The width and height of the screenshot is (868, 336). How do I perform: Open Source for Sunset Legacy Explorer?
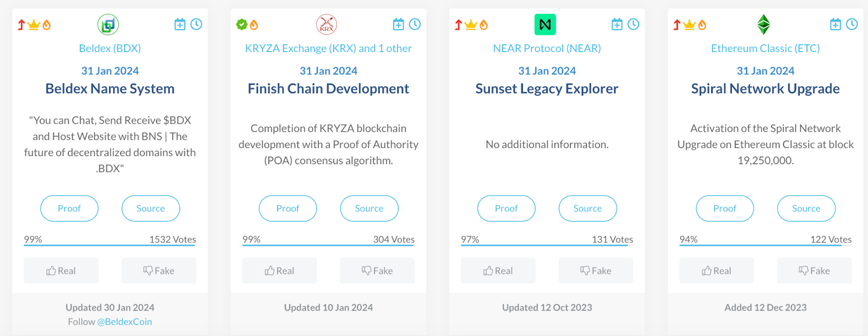click(588, 208)
